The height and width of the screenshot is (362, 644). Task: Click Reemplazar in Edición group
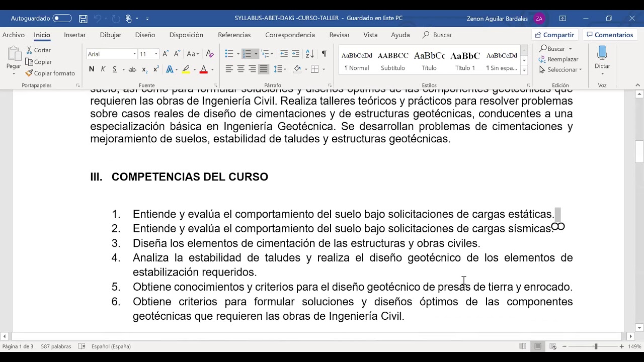(x=559, y=59)
